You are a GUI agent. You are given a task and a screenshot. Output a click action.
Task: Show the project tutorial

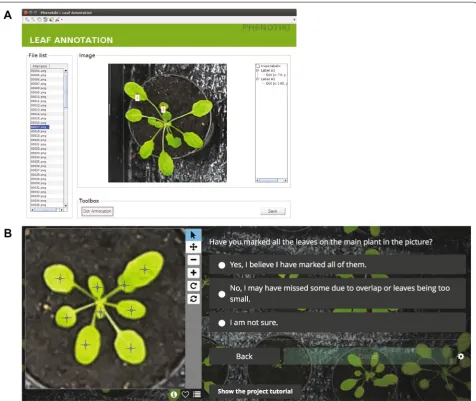pyautogui.click(x=255, y=391)
